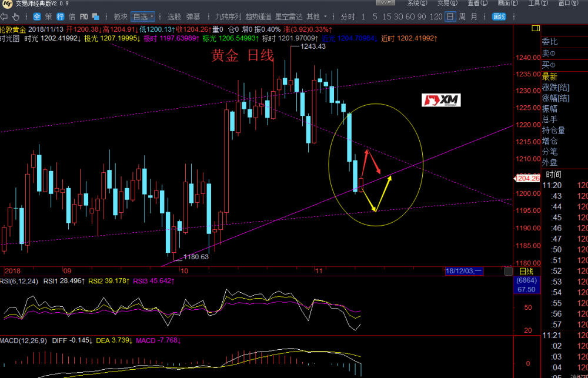
Task: Click the 振幅 row in quote panel
Action: 550,109
